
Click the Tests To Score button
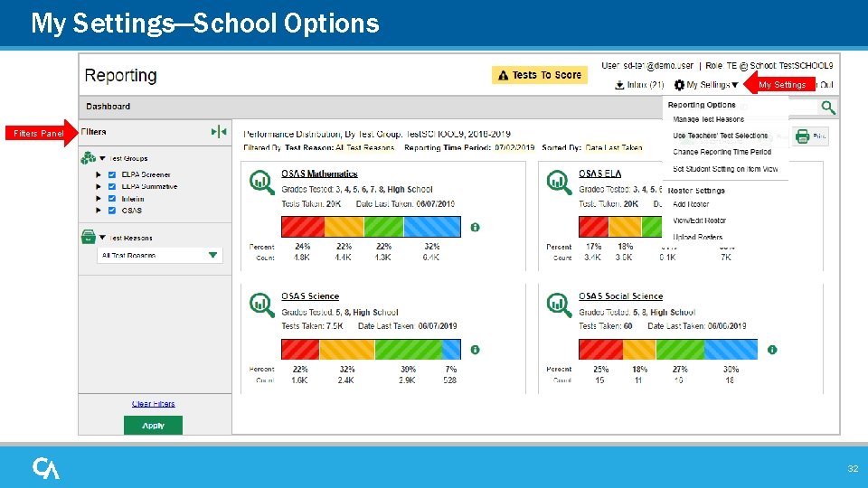(539, 75)
